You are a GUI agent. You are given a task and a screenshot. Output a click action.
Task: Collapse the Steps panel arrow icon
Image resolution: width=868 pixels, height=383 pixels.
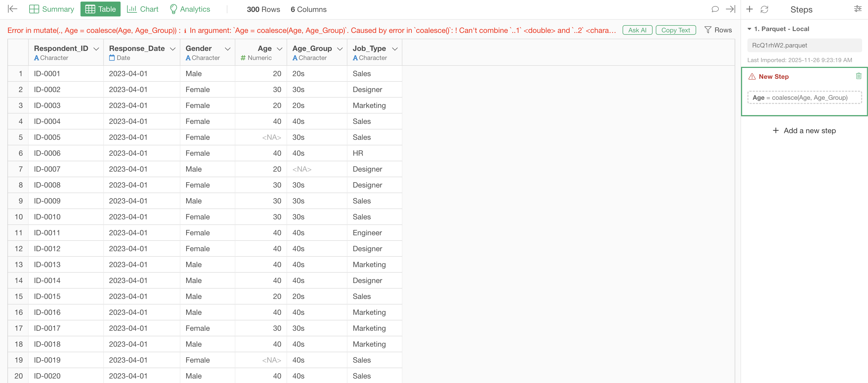pos(730,9)
